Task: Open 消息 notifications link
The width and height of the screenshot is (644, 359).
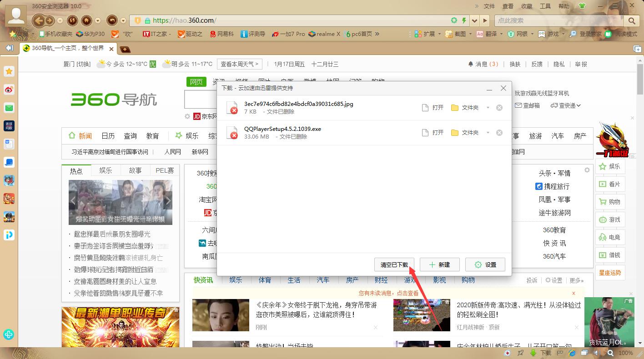Action: pyautogui.click(x=483, y=64)
